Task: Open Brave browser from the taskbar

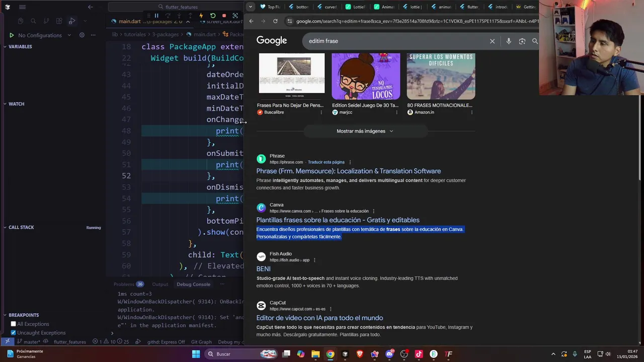Action: point(360,354)
